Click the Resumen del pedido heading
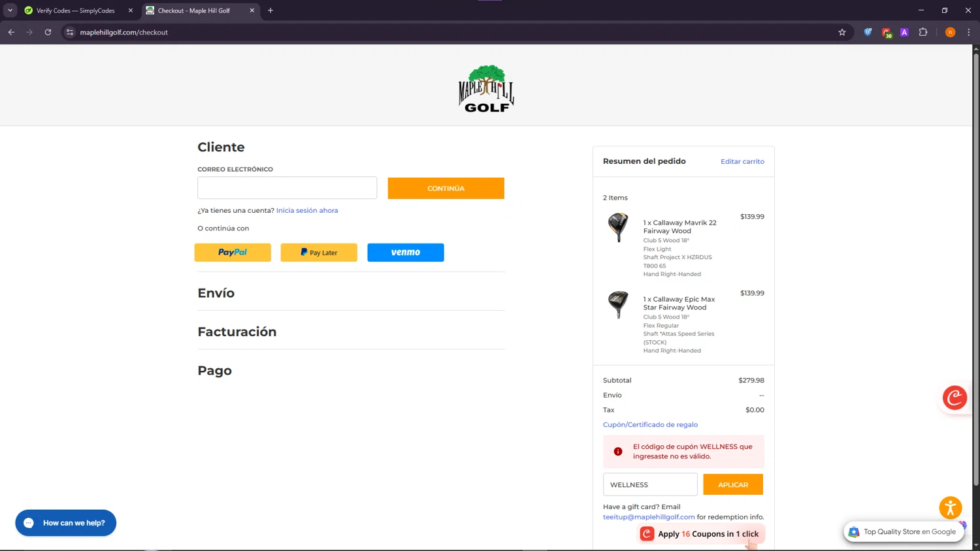The height and width of the screenshot is (551, 980). (644, 161)
